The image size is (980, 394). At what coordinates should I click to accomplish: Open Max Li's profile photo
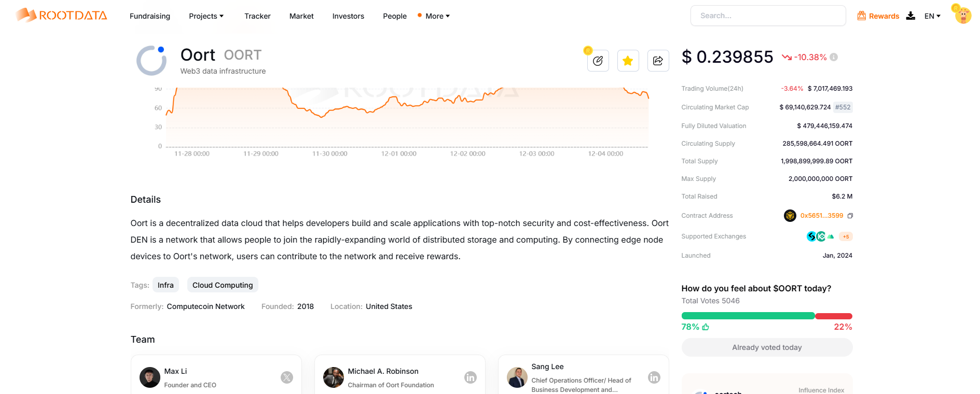150,377
